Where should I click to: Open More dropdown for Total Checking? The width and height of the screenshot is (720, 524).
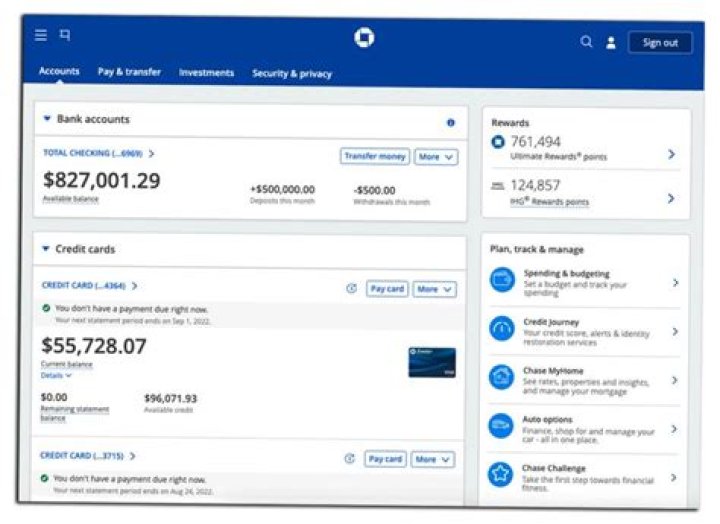click(x=436, y=157)
